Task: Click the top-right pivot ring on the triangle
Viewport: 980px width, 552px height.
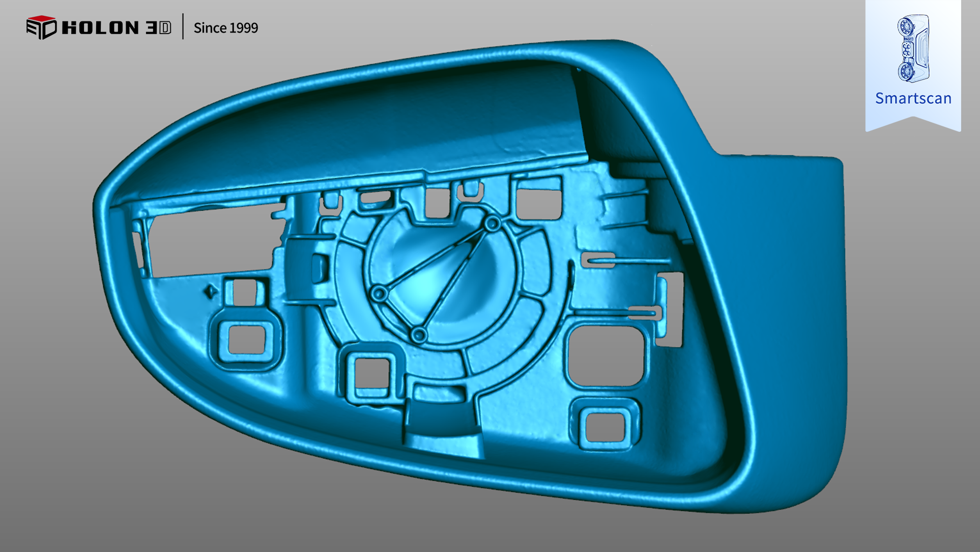Action: tap(492, 224)
